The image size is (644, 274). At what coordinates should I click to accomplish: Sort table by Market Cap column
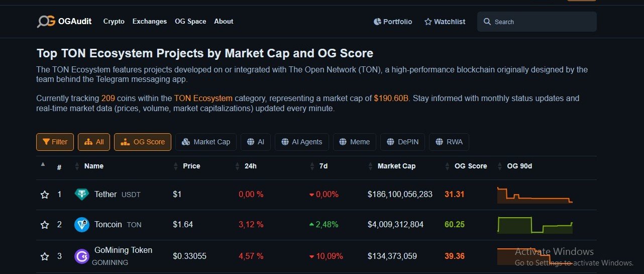tap(396, 166)
